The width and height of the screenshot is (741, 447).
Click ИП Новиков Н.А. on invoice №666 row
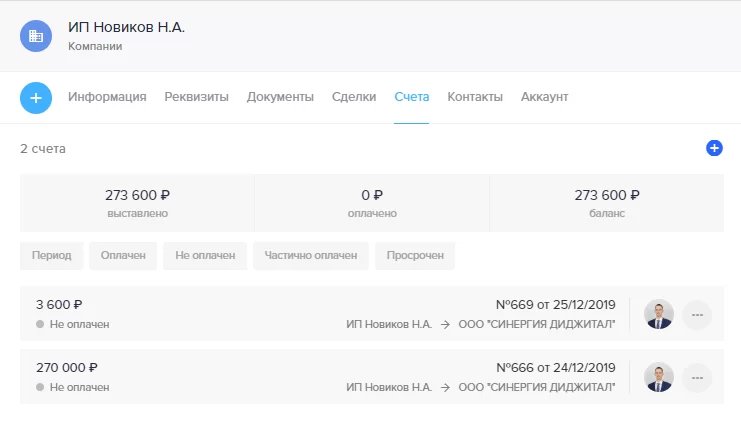coord(389,387)
